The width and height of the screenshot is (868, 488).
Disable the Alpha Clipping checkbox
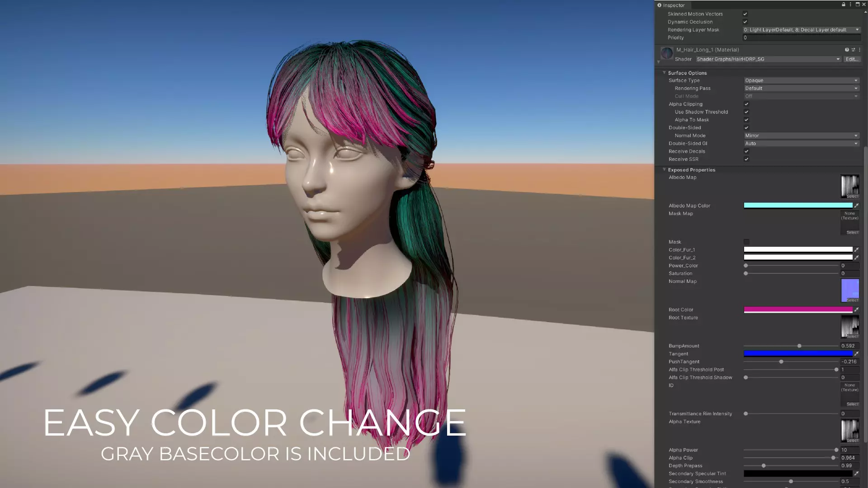click(746, 104)
